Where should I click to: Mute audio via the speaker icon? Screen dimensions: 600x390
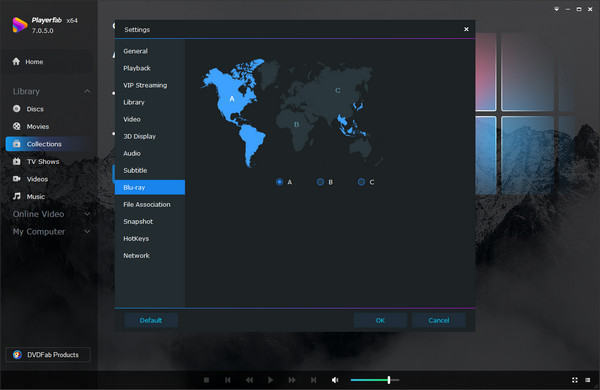(x=335, y=380)
